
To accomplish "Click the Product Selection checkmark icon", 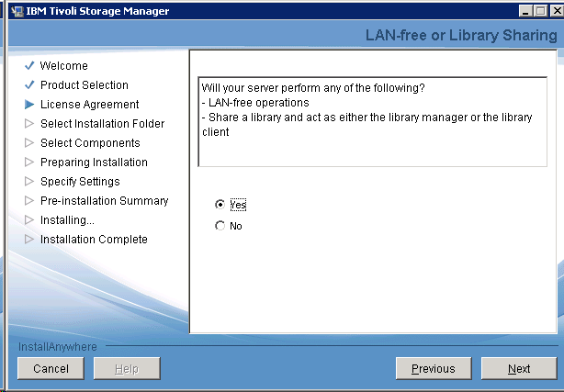I will click(30, 85).
